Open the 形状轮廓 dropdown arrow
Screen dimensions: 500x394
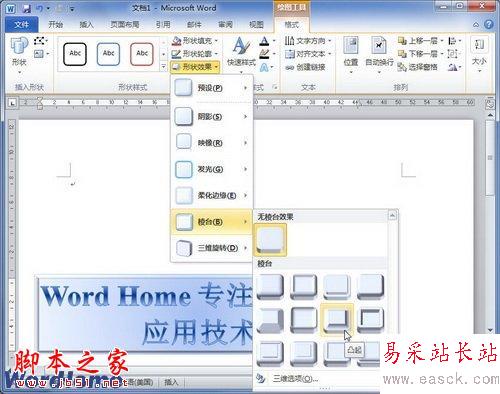pos(217,54)
